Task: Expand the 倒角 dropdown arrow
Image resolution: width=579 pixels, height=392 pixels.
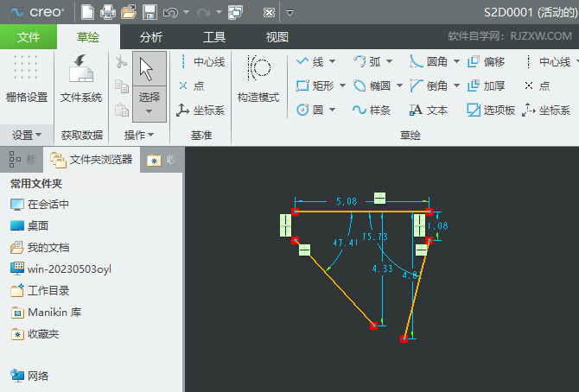Action: tap(457, 86)
